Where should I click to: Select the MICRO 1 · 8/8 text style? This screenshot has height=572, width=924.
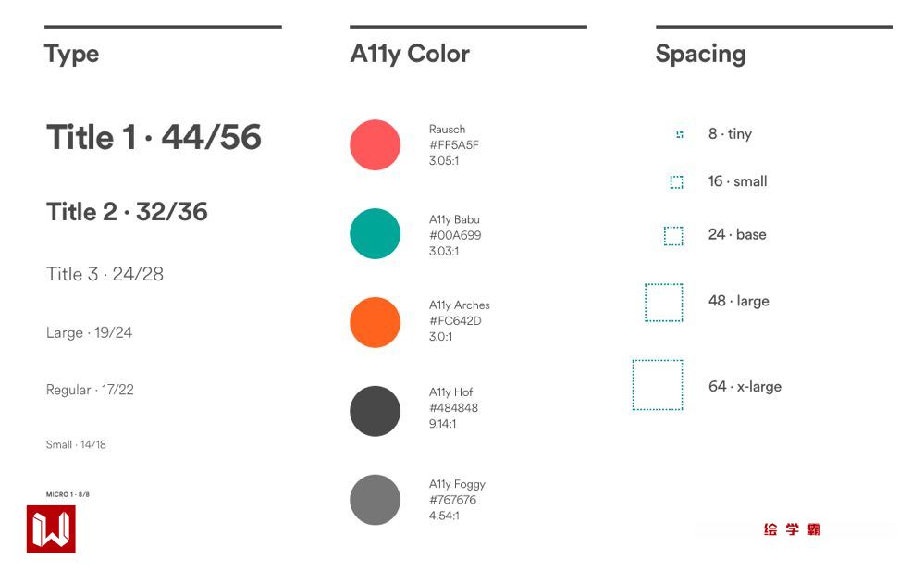[x=68, y=494]
